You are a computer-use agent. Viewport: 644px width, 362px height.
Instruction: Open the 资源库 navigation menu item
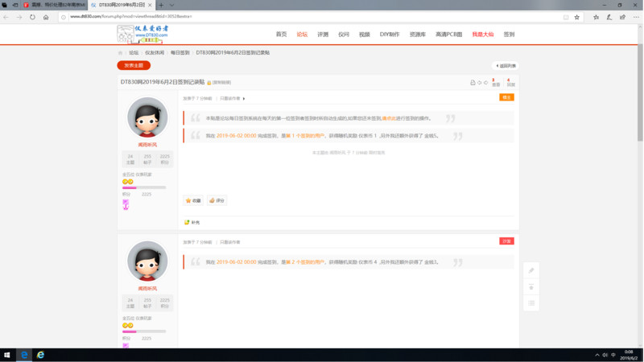[x=417, y=35]
